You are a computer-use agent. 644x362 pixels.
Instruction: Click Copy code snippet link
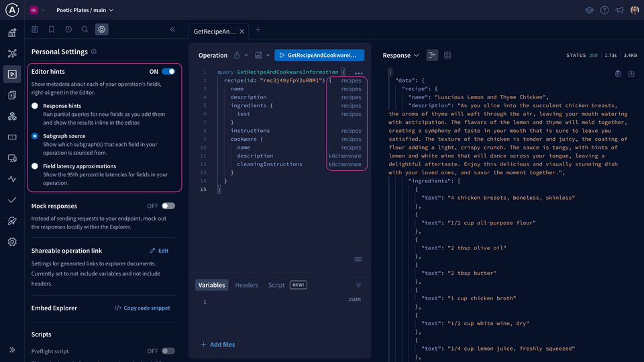pos(142,308)
